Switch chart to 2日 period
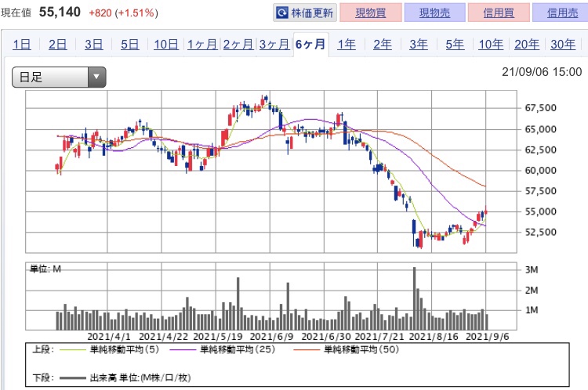The width and height of the screenshot is (588, 390). (58, 45)
